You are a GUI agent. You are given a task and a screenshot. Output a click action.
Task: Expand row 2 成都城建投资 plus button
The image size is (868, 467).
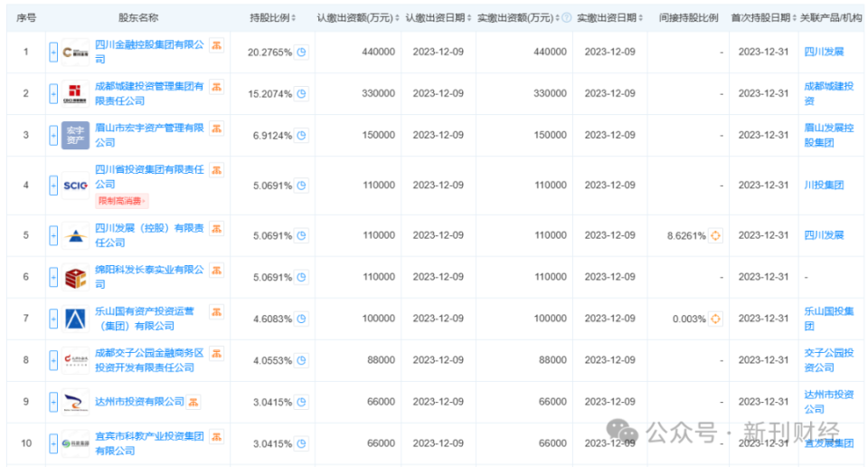(x=53, y=94)
